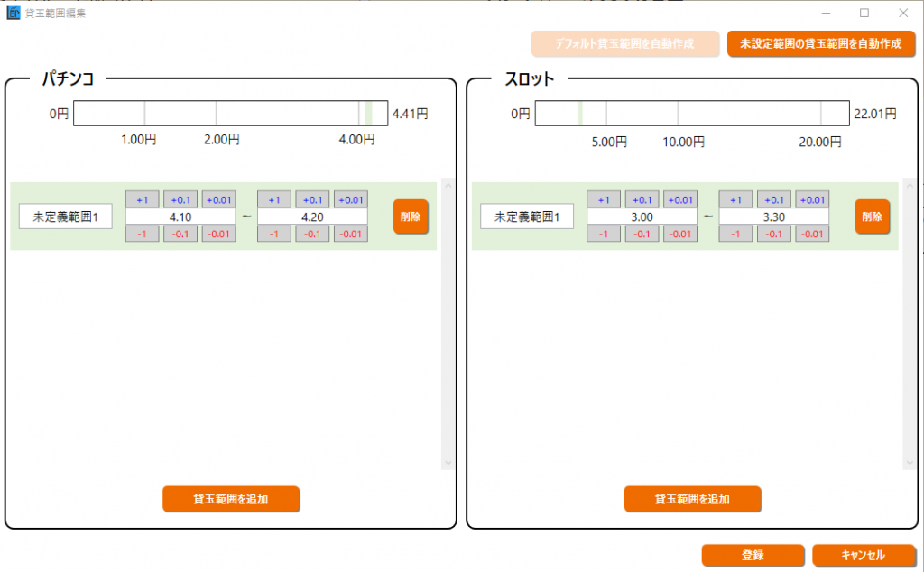
Task: Click -0.01 below the Pachinko 4.20 value
Action: pos(351,234)
